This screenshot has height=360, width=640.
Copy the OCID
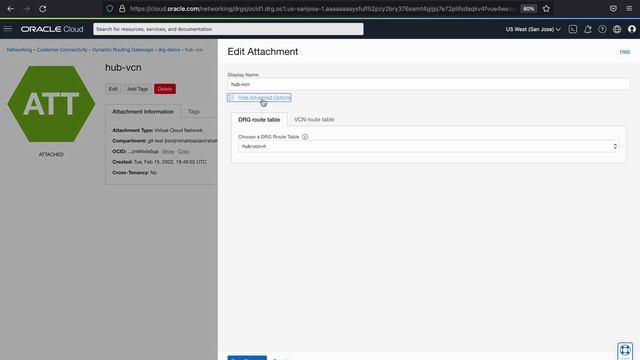coord(183,151)
